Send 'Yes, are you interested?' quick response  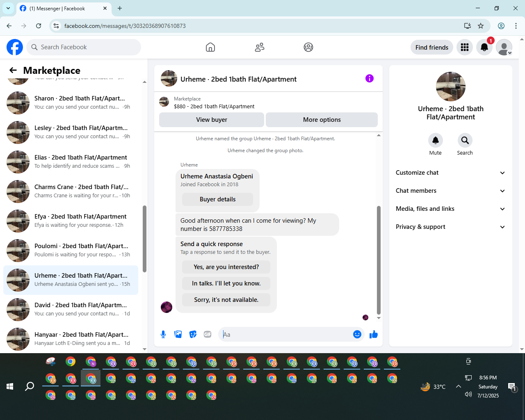pos(226,267)
